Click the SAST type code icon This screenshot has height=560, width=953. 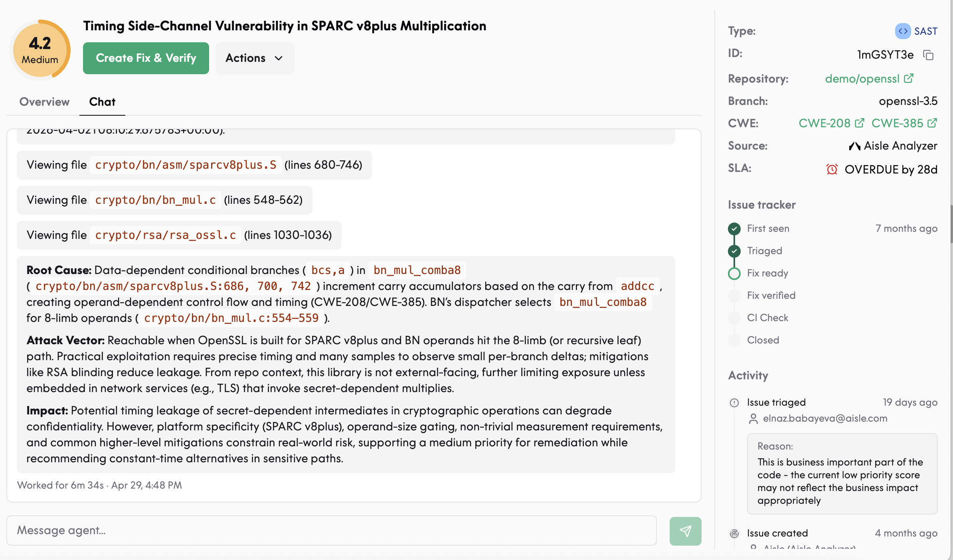pyautogui.click(x=903, y=31)
